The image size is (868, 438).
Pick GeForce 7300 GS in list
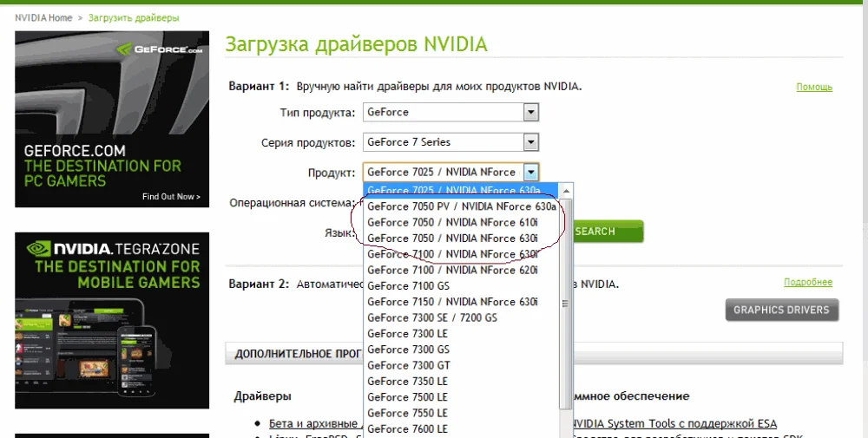pyautogui.click(x=462, y=350)
